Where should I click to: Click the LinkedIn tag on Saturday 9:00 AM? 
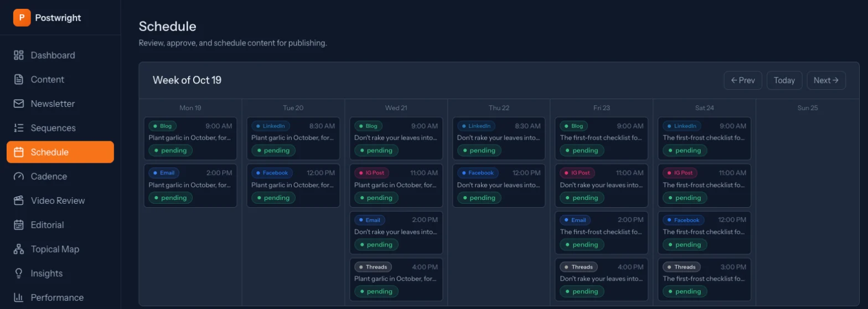(x=682, y=126)
